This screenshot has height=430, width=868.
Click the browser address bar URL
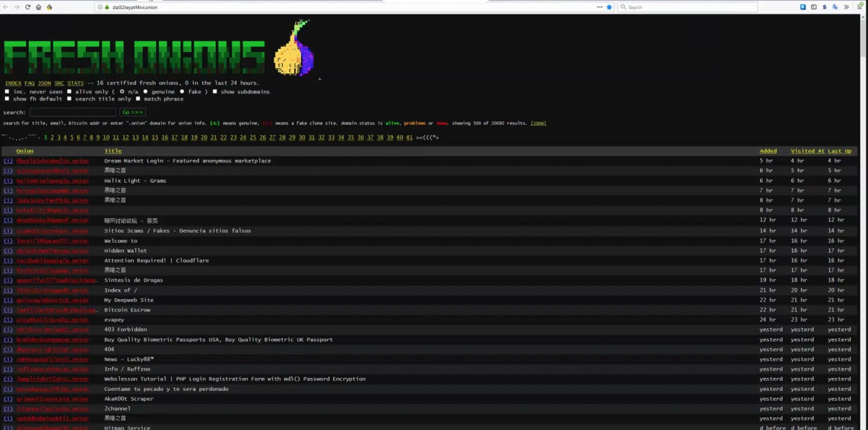135,7
